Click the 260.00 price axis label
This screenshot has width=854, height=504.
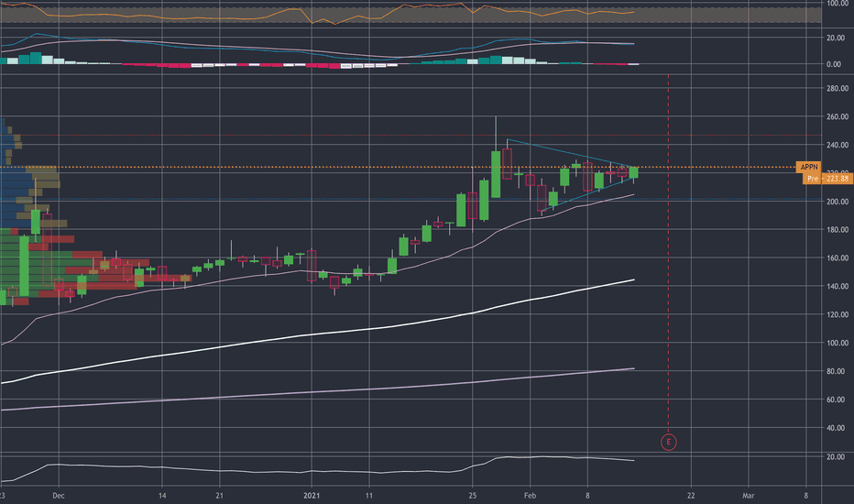(x=838, y=116)
